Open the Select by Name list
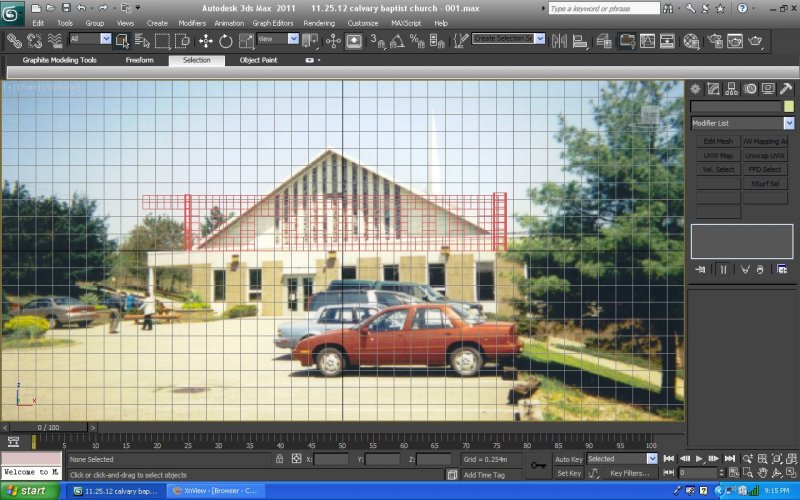This screenshot has width=800, height=500. 142,41
